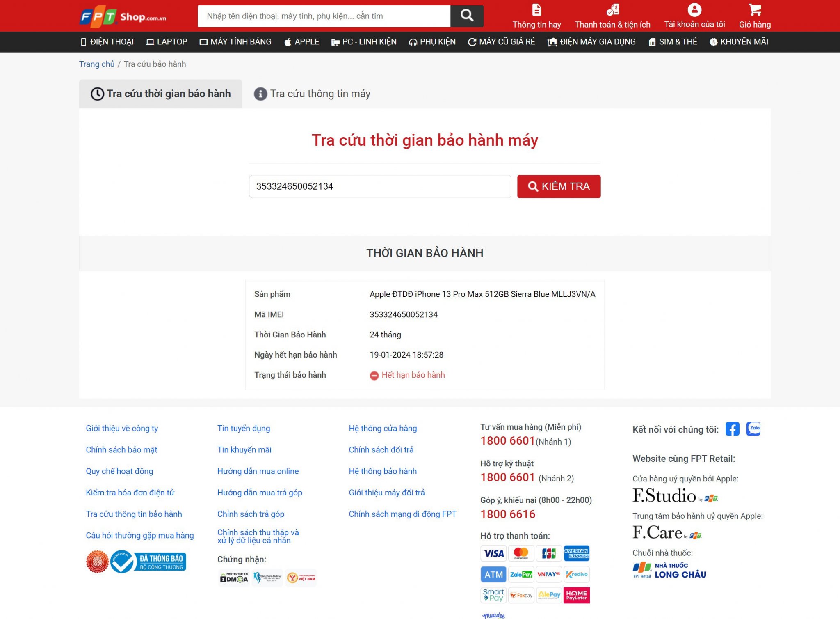The image size is (840, 619).
Task: Click the search magnifier button in header
Action: point(467,16)
